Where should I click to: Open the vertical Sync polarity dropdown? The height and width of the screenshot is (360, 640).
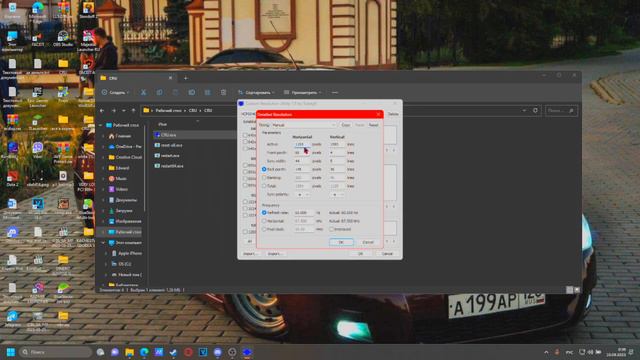pyautogui.click(x=337, y=195)
